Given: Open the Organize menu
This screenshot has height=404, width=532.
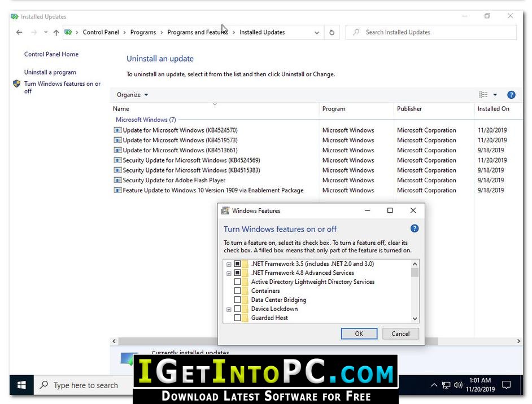Looking at the screenshot, I should tap(132, 95).
